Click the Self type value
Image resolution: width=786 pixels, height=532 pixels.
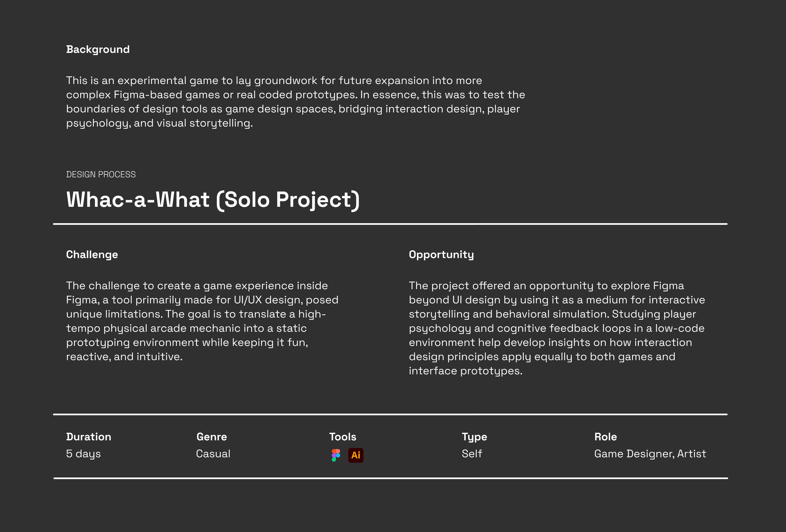472,454
